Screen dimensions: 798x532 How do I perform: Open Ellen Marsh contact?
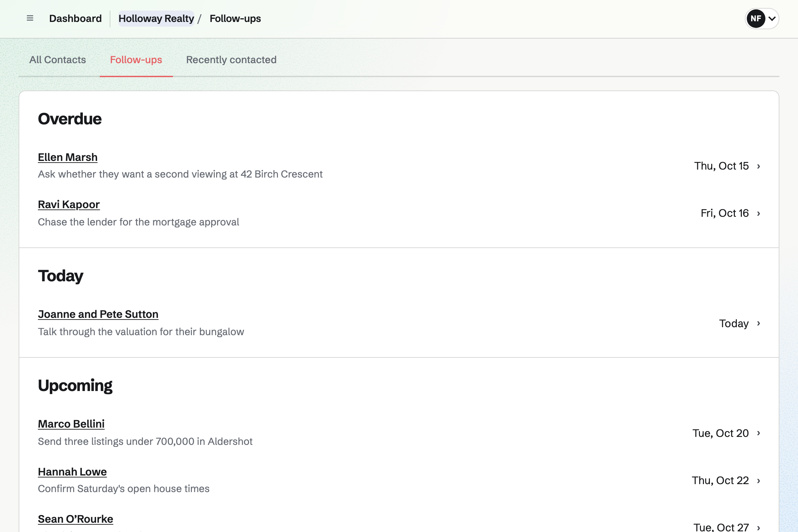coord(67,157)
